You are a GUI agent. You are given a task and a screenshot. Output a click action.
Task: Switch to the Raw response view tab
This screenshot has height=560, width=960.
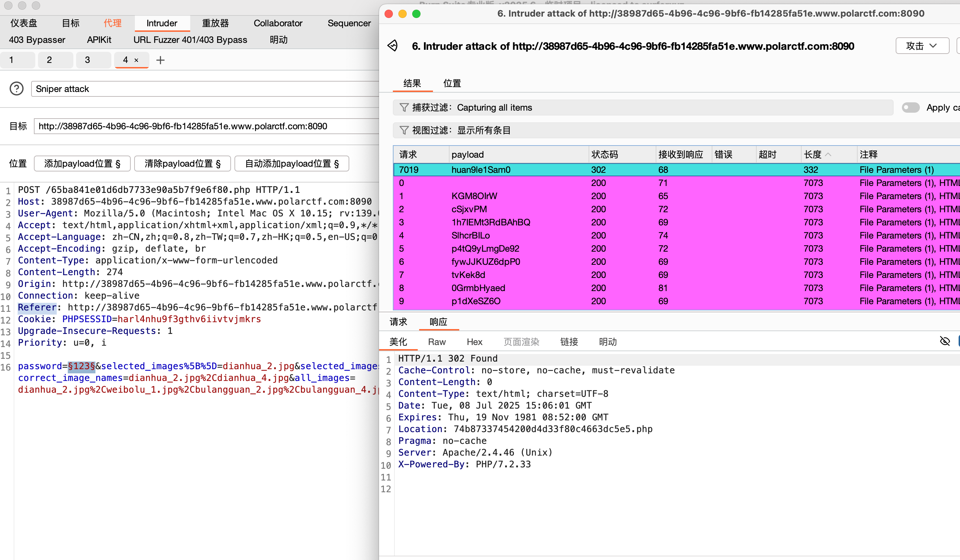point(436,342)
